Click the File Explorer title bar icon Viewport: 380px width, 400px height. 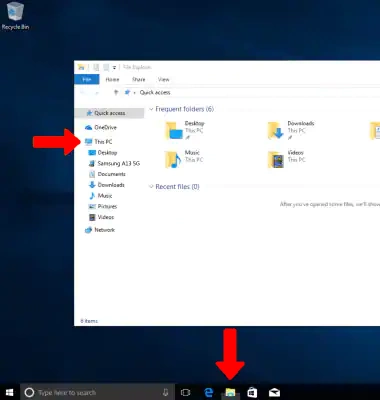[x=81, y=67]
